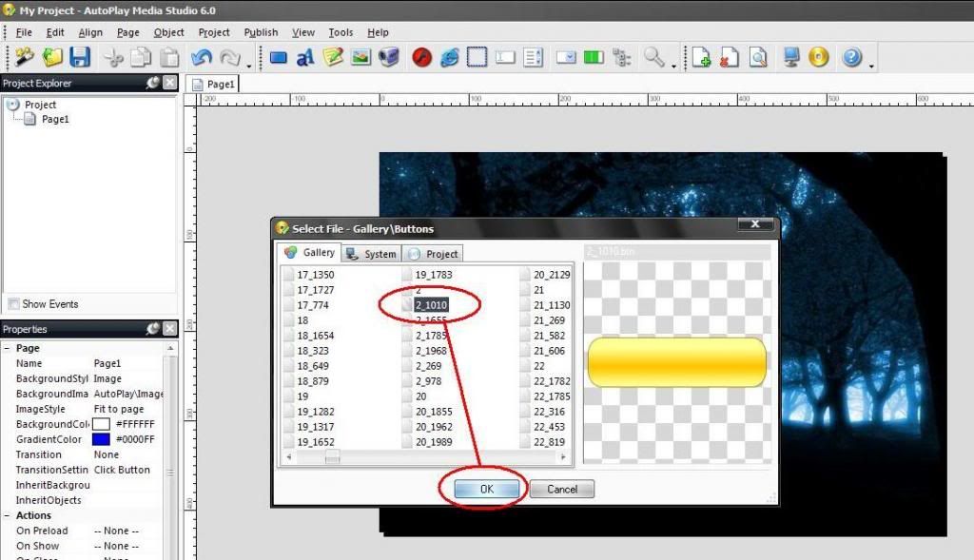Click the Save project floppy disk icon

tap(80, 58)
